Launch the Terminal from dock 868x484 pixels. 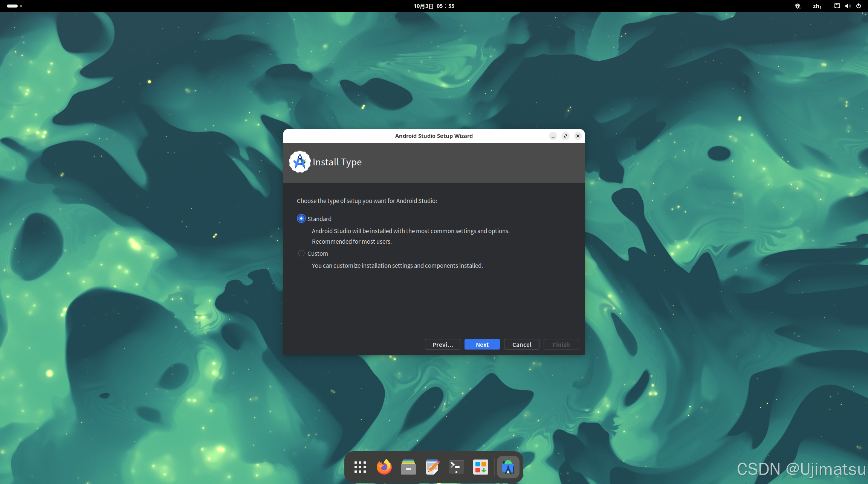[x=456, y=467]
